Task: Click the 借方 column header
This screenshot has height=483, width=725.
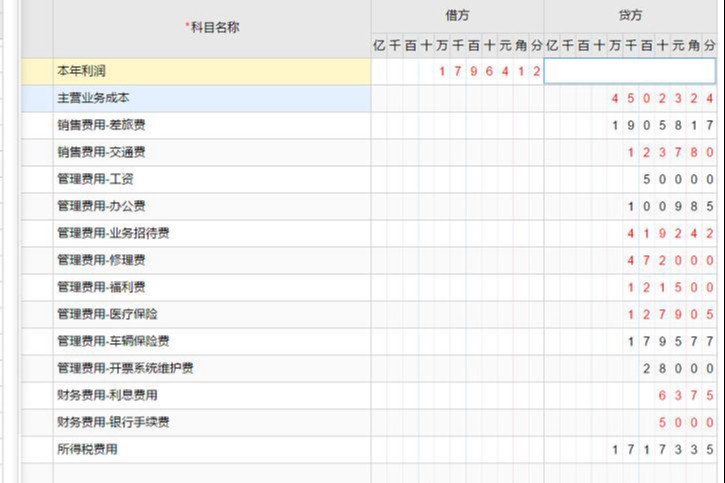Action: [458, 16]
